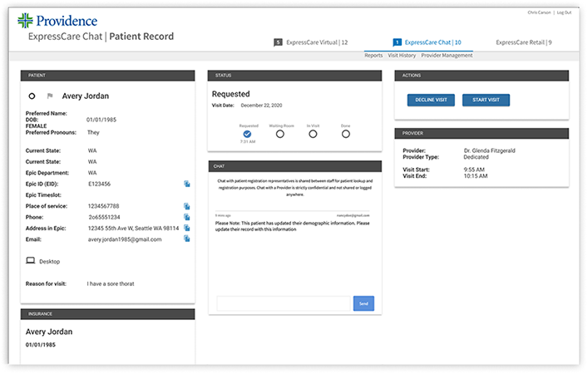Open Visit History

(402, 56)
